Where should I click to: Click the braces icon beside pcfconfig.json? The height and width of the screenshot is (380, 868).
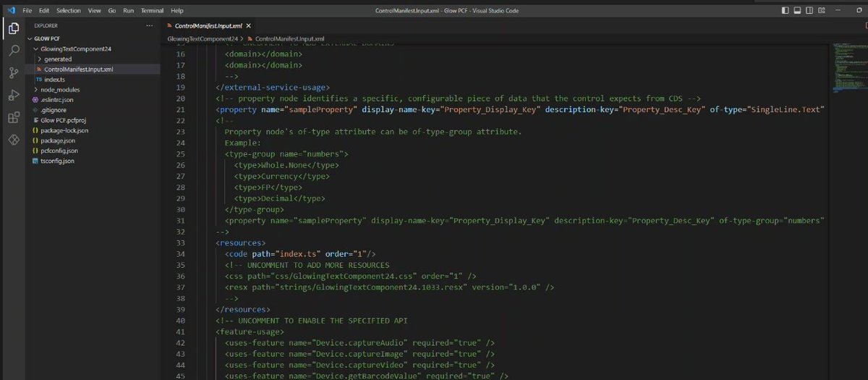point(35,151)
